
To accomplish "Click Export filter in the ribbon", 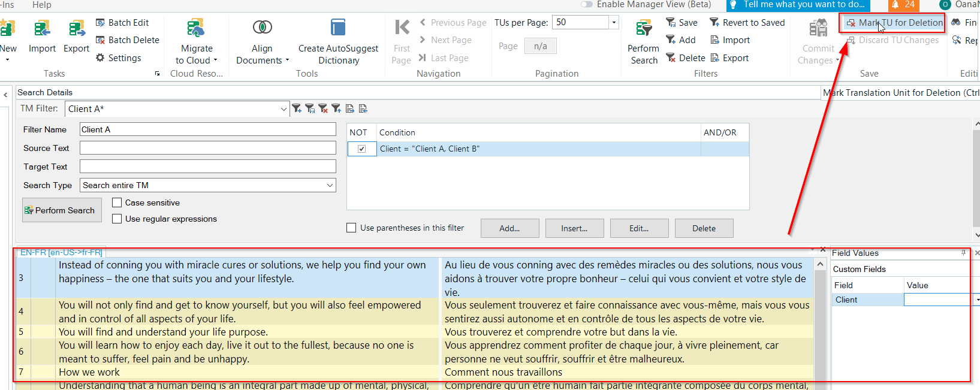I will (x=729, y=58).
